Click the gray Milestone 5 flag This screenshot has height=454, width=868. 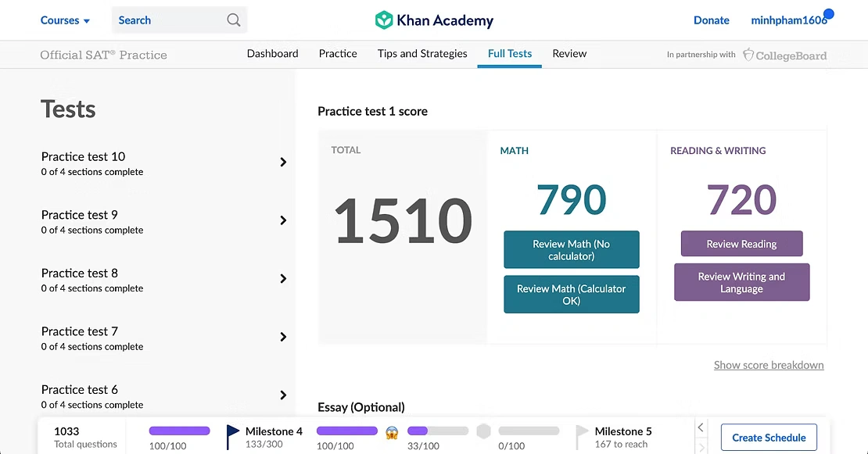pyautogui.click(x=581, y=437)
